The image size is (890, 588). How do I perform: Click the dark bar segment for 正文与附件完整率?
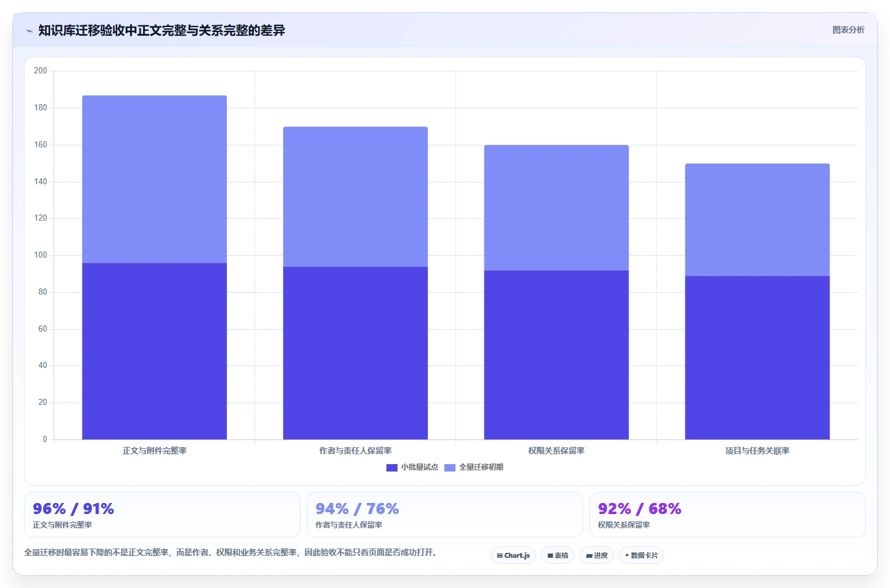pyautogui.click(x=154, y=351)
